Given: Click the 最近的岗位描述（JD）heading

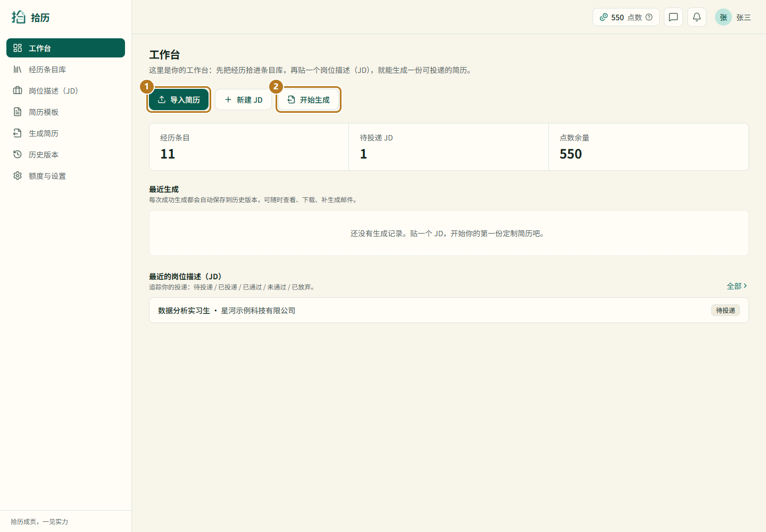Looking at the screenshot, I should (187, 277).
